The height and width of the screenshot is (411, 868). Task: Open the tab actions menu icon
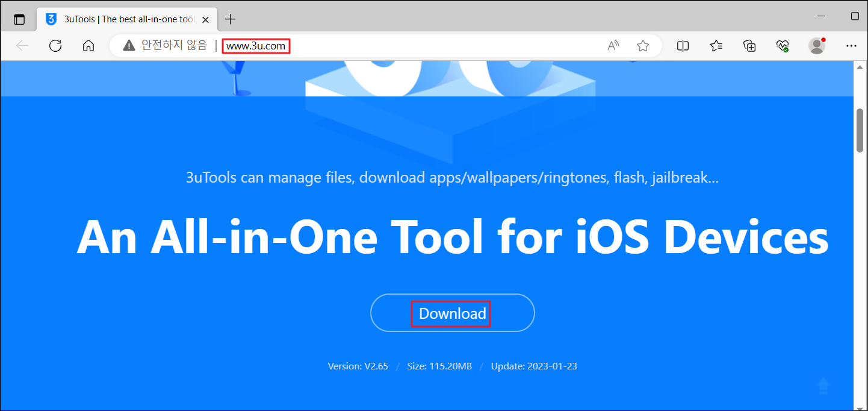pos(19,19)
